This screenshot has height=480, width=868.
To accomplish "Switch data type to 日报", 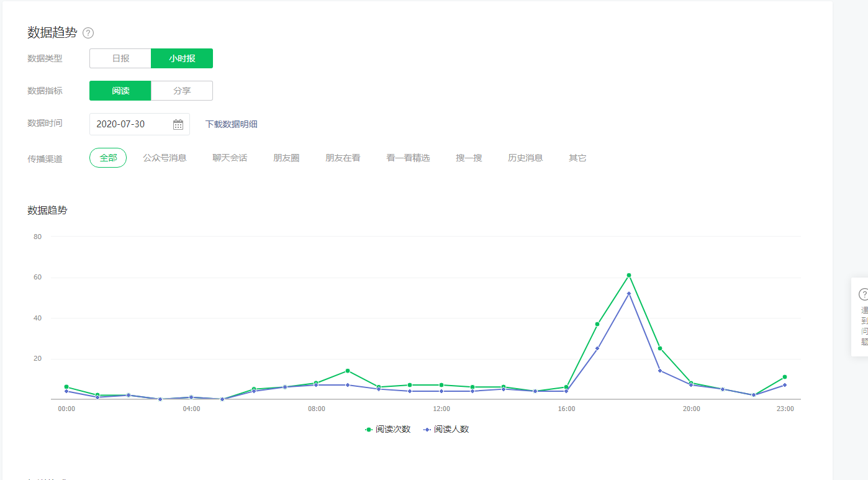I will tap(120, 58).
